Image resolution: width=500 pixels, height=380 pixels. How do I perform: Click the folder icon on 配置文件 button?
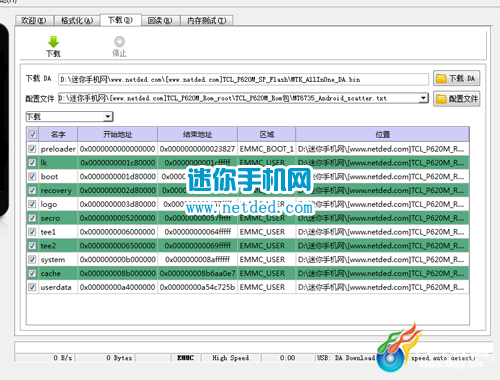441,99
